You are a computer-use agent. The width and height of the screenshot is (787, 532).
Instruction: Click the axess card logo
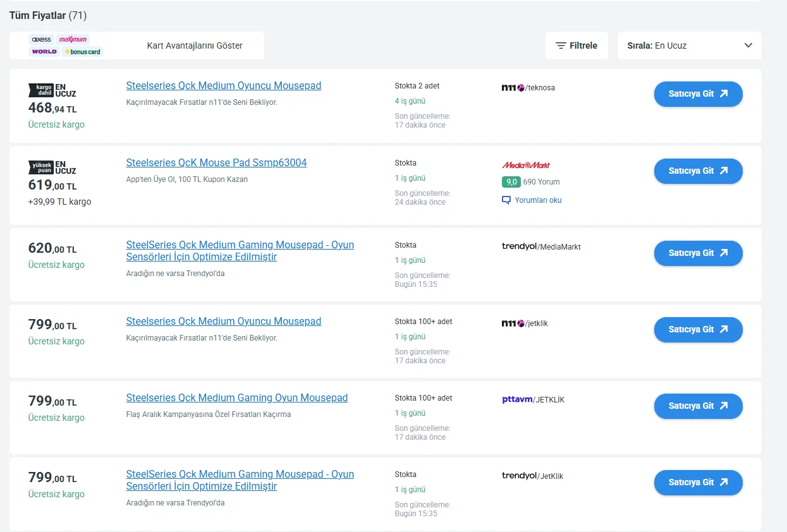[x=41, y=39]
